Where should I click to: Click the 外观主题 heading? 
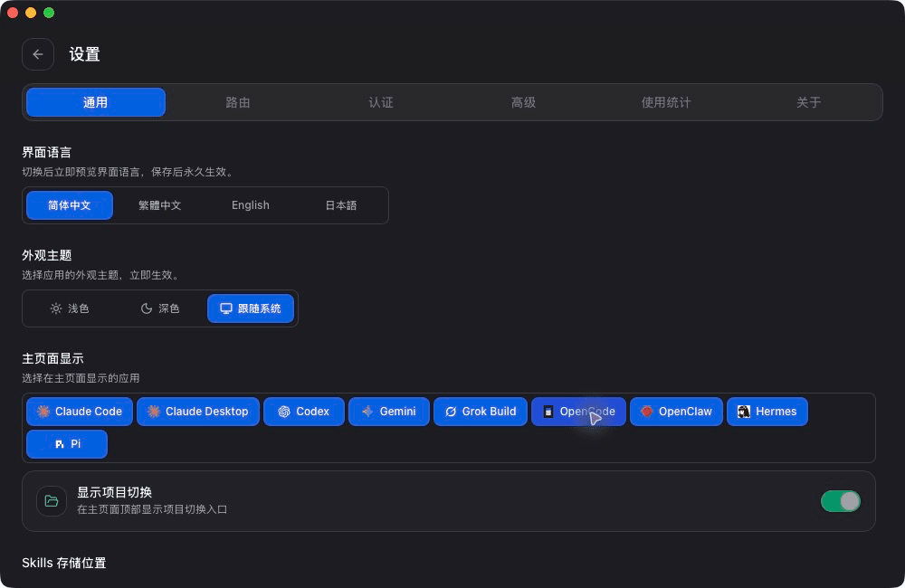(x=47, y=255)
